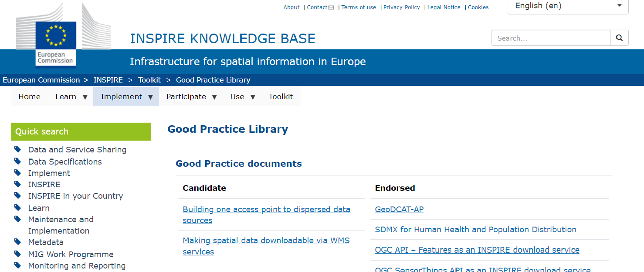Click tag icon next to MIG Work Programme
This screenshot has height=272, width=644.
coord(18,254)
